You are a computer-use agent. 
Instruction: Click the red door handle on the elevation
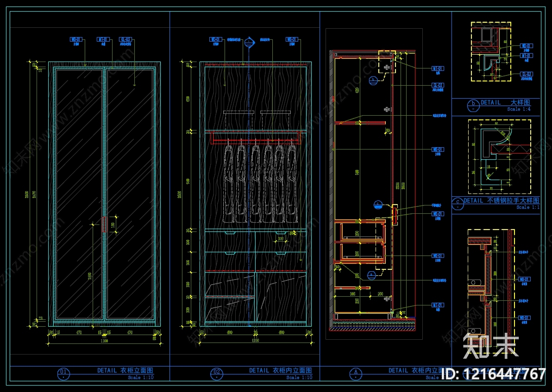(104, 224)
